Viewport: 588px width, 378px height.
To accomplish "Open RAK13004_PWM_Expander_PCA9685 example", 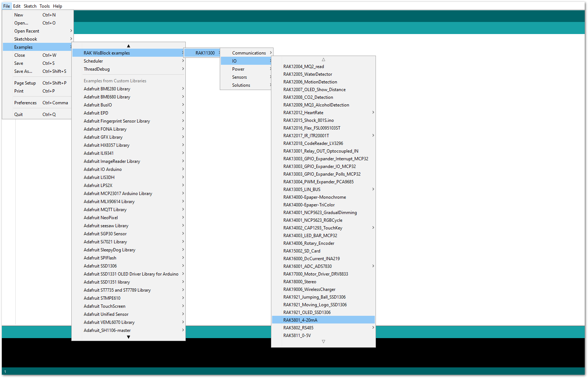I will pos(324,182).
